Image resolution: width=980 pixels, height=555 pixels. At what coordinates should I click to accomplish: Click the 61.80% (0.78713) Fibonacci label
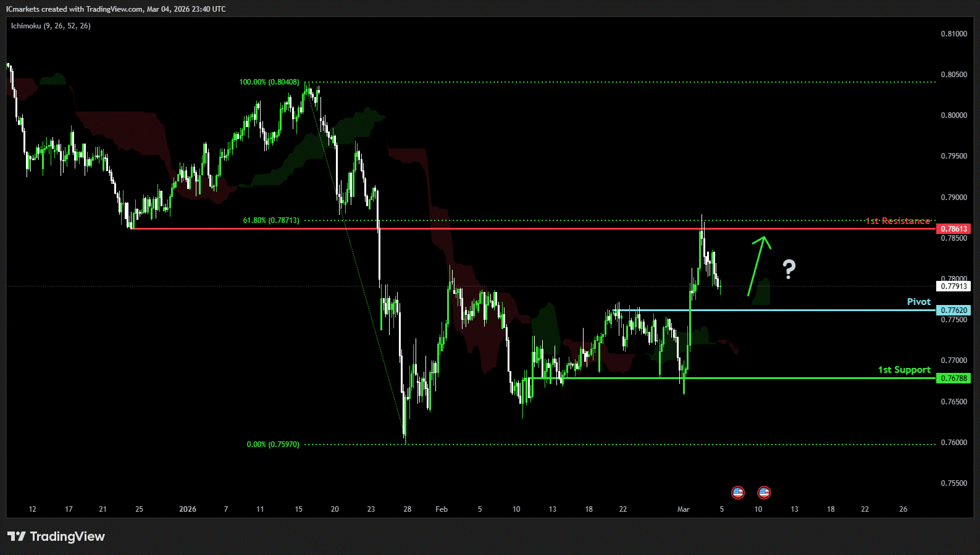pos(271,220)
